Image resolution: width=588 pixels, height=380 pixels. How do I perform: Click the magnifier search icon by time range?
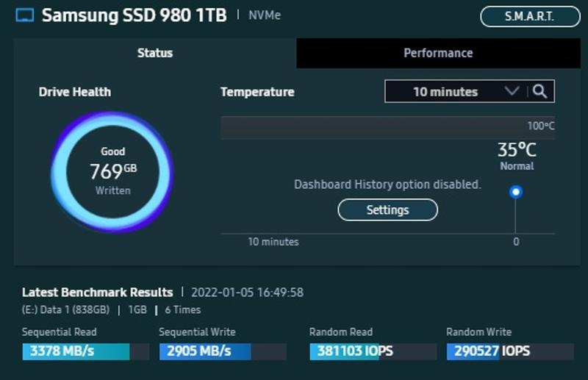point(540,91)
